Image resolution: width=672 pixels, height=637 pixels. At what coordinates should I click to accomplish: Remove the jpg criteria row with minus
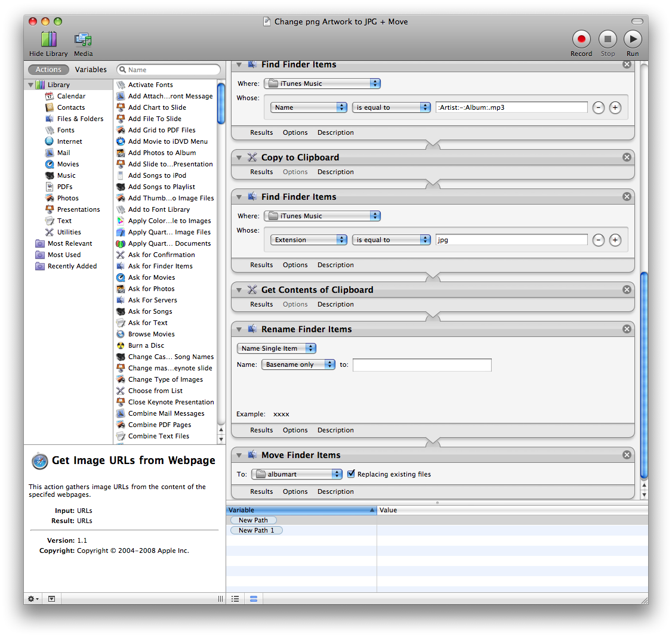pos(598,240)
